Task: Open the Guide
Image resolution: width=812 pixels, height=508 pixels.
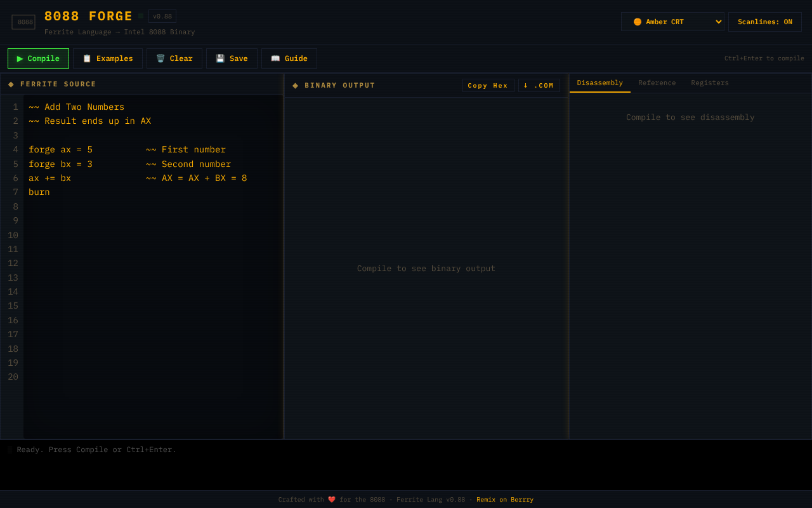Action: (289, 58)
